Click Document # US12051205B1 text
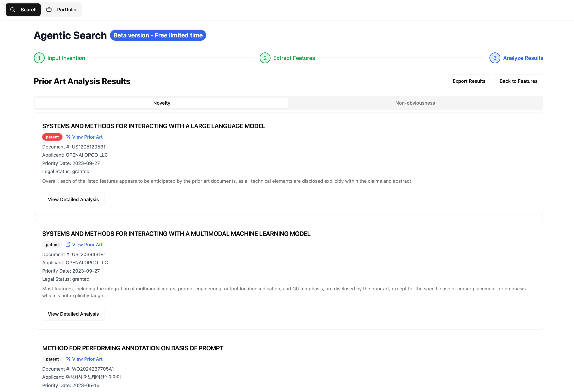 (74, 147)
